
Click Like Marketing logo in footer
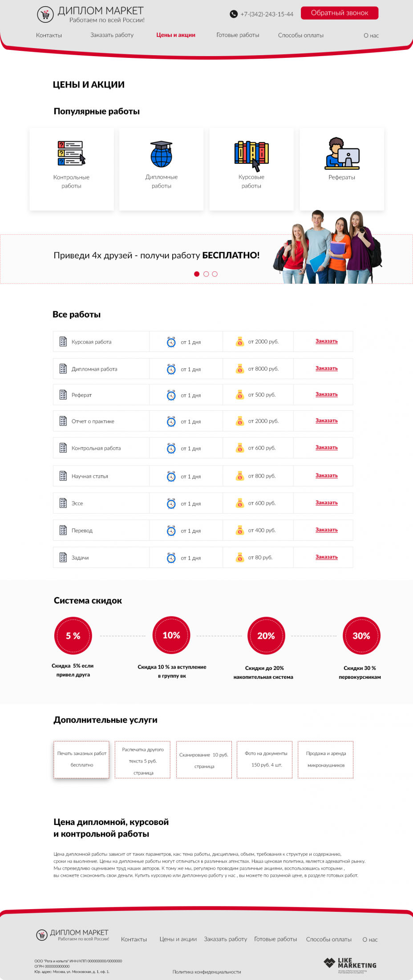(350, 965)
